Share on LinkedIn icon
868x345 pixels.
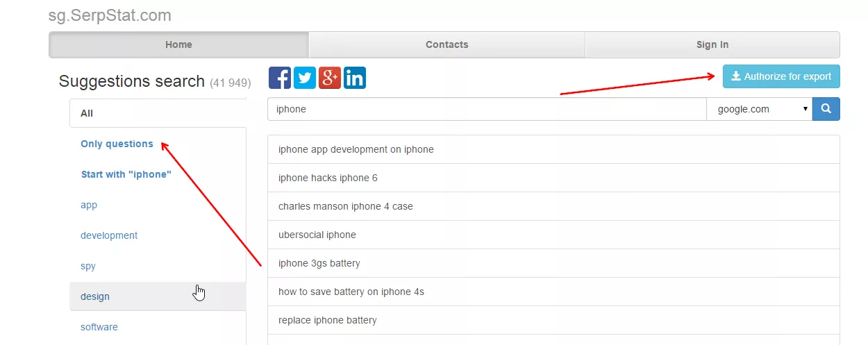tap(355, 78)
